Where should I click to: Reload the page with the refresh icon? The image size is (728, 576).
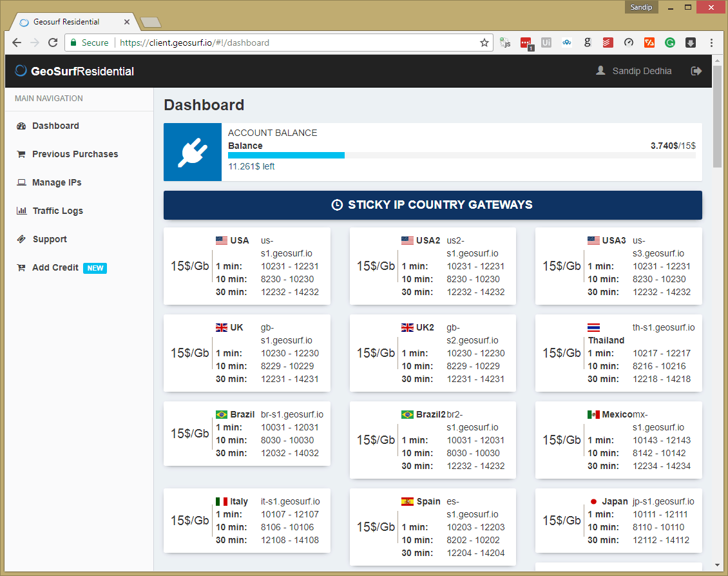point(53,43)
